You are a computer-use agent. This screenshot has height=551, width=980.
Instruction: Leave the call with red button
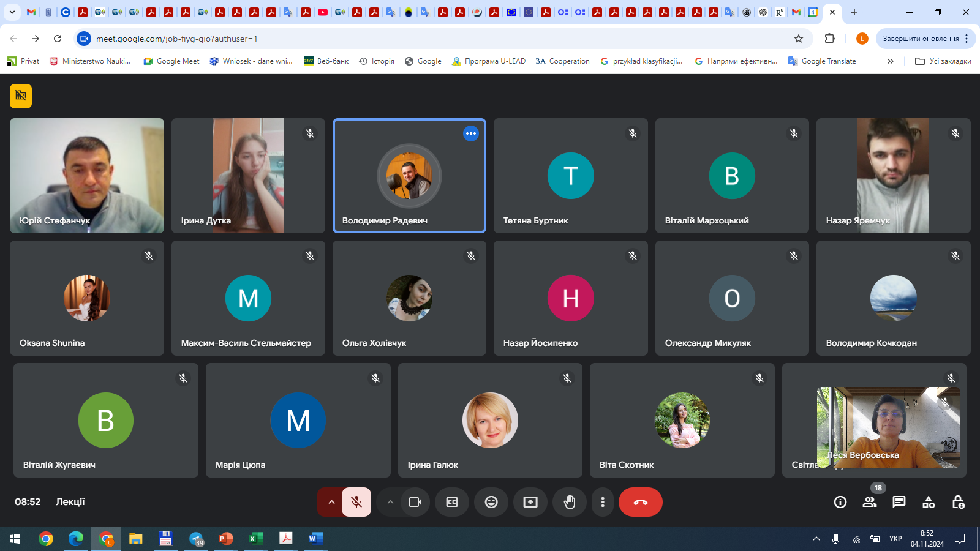tap(640, 502)
